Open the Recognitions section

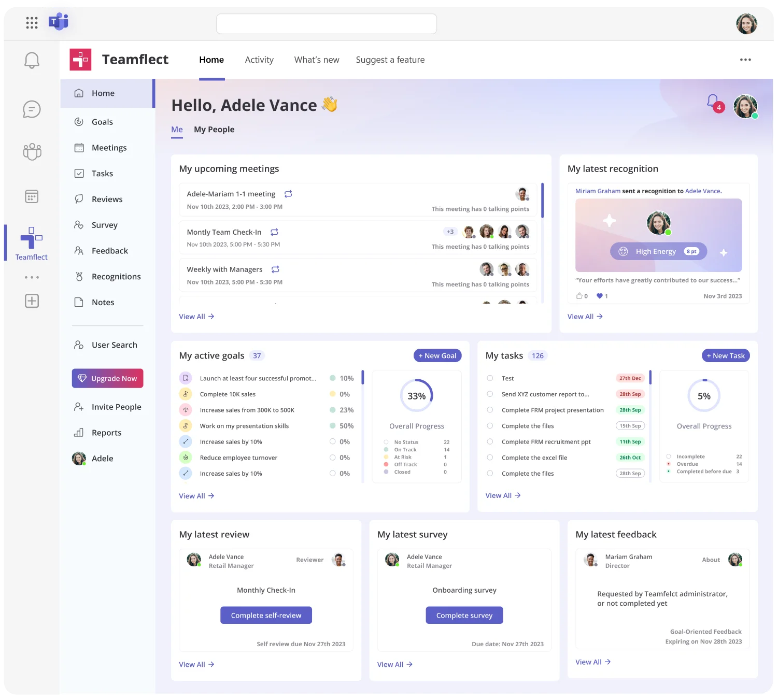point(116,276)
